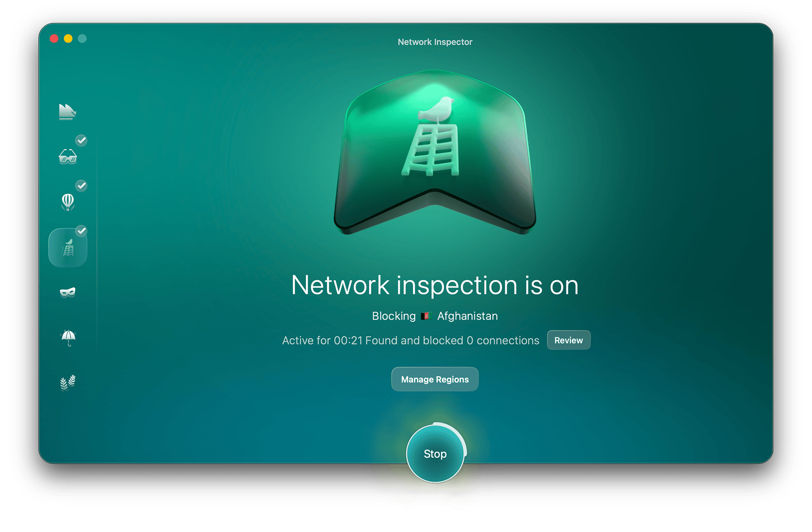The width and height of the screenshot is (812, 532).
Task: Click the 'Network Inspector' window title
Action: pyautogui.click(x=435, y=42)
